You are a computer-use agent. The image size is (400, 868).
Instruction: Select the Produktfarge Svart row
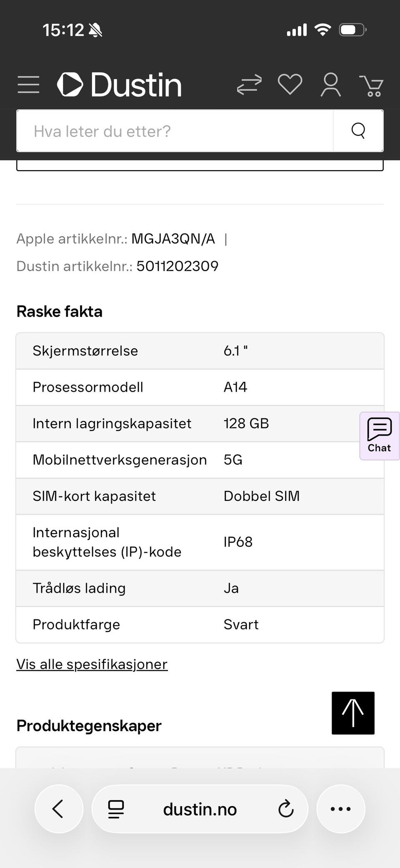click(200, 624)
